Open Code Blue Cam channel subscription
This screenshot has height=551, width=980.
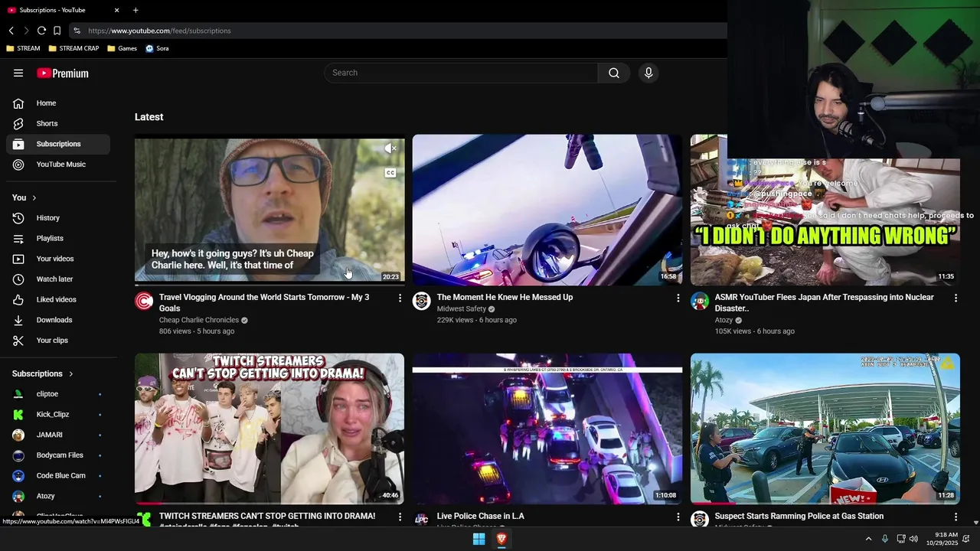(x=58, y=475)
